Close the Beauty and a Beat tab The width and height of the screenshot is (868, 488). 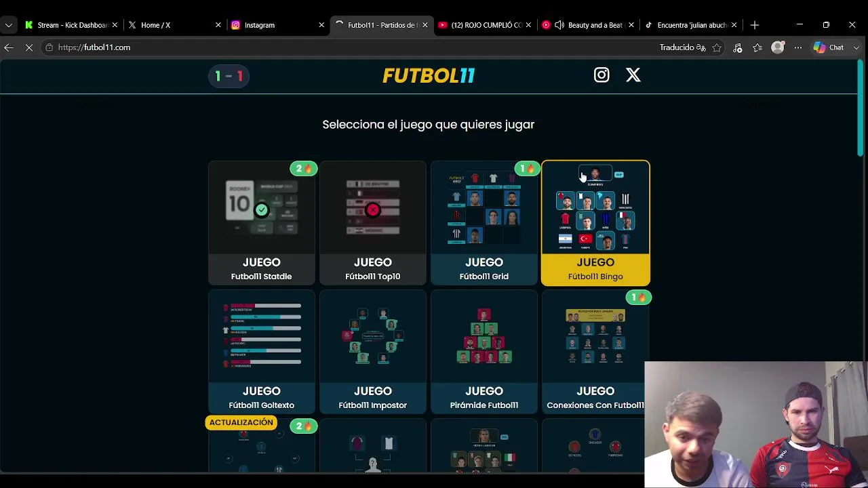tap(631, 25)
